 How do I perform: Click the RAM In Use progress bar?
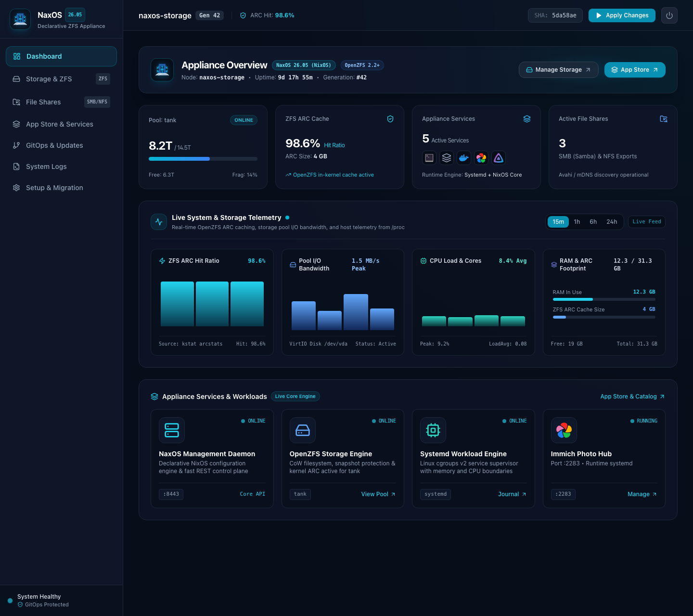tap(604, 299)
